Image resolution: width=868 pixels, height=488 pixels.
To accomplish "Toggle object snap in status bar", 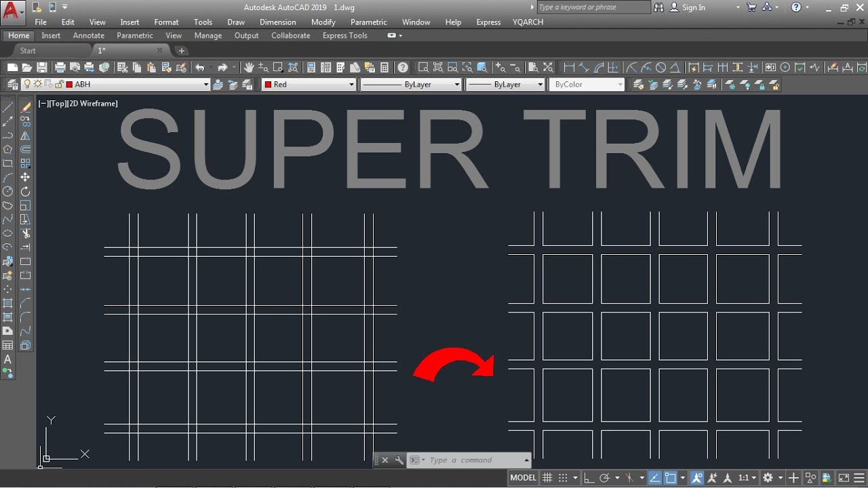I will [x=671, y=478].
